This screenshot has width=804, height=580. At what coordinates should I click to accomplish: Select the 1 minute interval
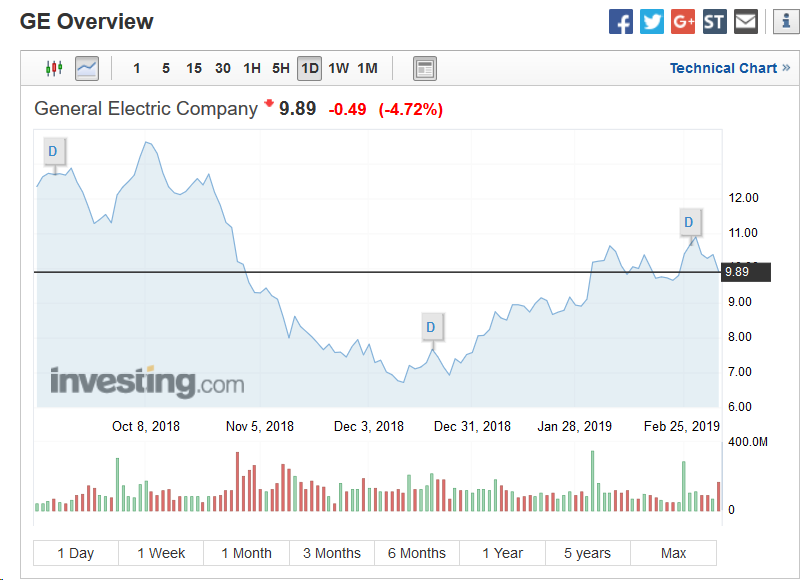pos(136,68)
